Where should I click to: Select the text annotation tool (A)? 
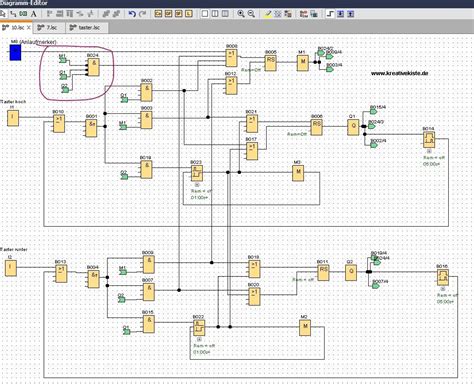[x=33, y=14]
